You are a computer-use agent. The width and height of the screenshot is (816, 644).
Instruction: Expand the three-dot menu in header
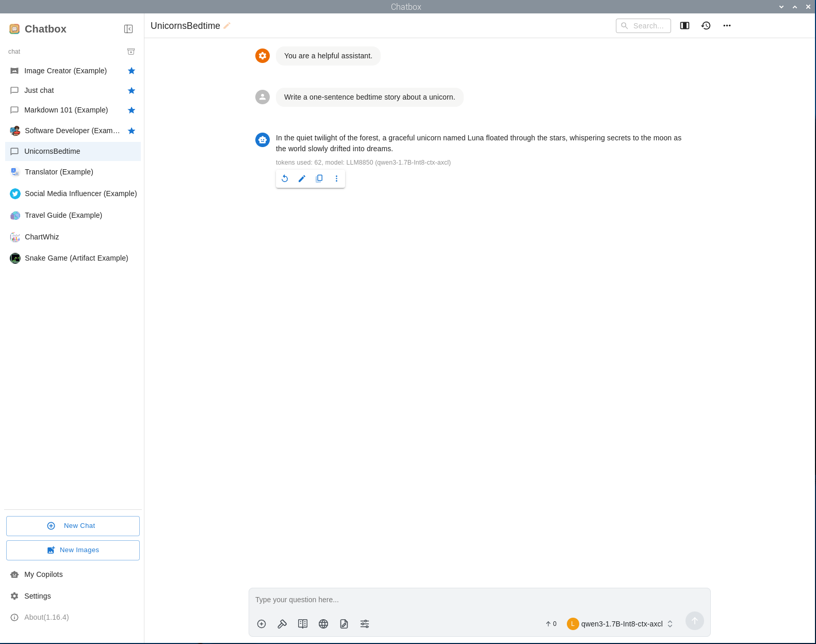click(727, 26)
